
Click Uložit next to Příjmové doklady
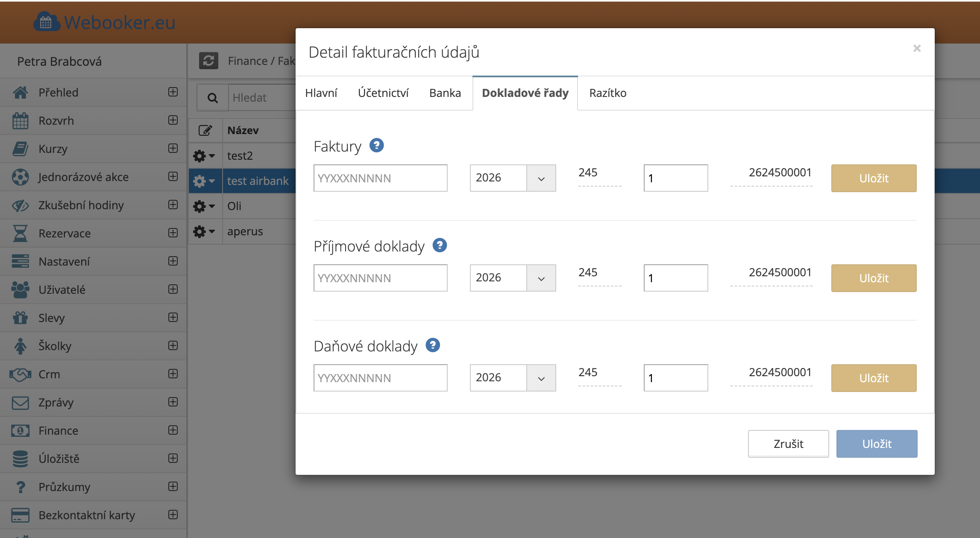[x=874, y=278]
